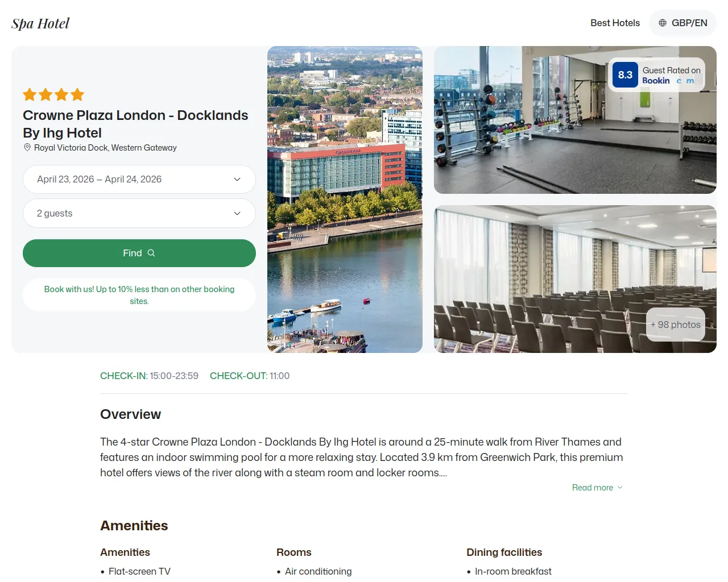Open the aerial hotel exterior photo

tap(345, 199)
